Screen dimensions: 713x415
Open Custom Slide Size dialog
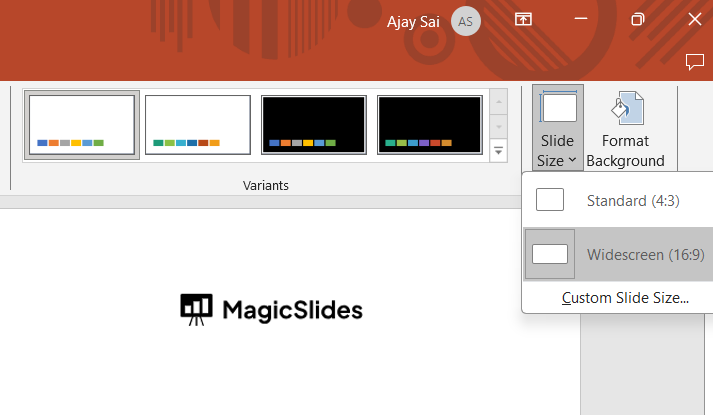click(x=625, y=297)
